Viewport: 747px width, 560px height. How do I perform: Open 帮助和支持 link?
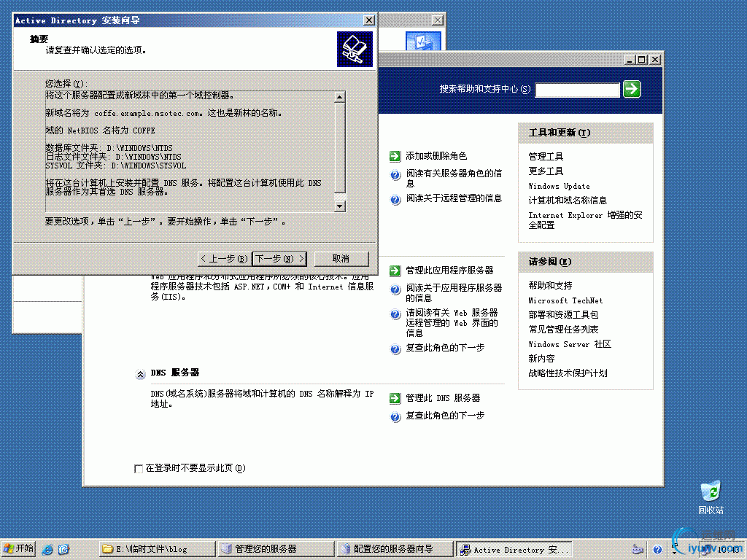pos(550,286)
